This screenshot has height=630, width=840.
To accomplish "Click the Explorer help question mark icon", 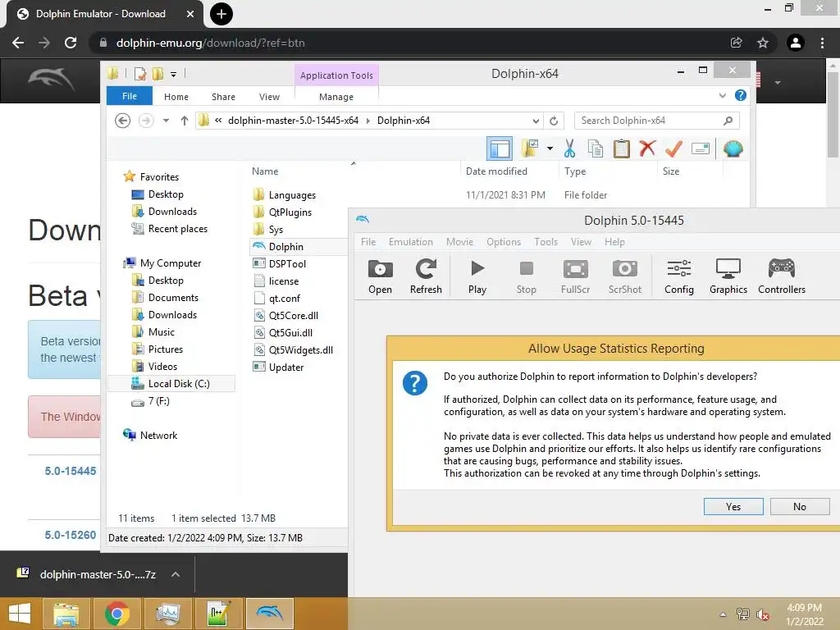I will (741, 95).
